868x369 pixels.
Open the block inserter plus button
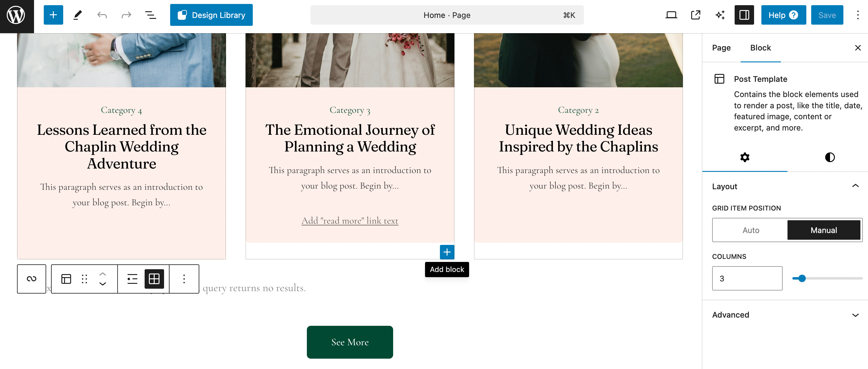pos(53,15)
